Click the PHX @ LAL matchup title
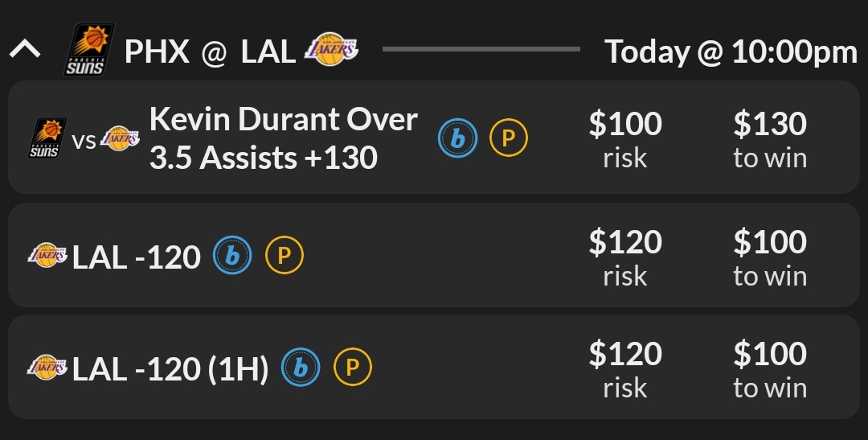The height and width of the screenshot is (440, 868). click(x=210, y=51)
